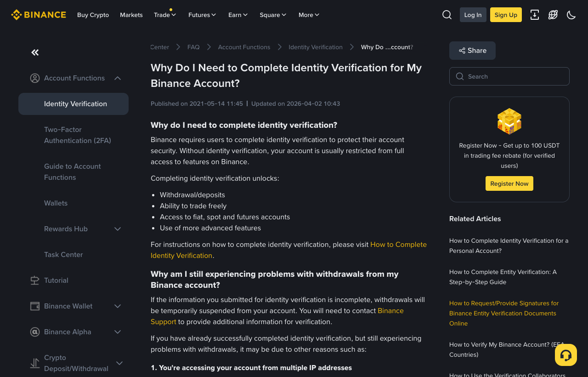Click the Register Now button
This screenshot has height=377, width=588.
(x=509, y=183)
